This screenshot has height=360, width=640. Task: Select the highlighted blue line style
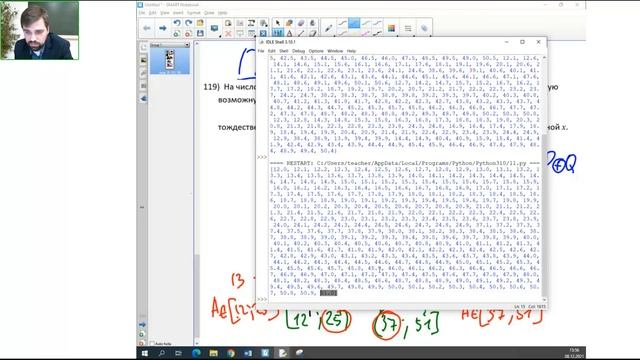click(354, 23)
